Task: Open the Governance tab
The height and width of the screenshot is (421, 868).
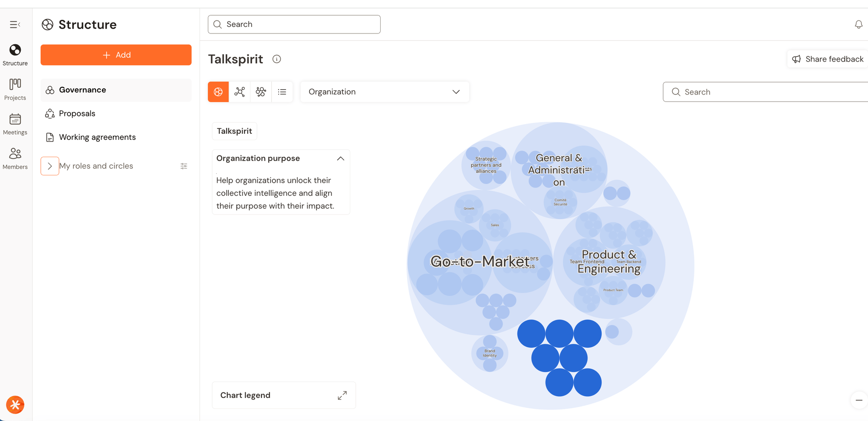Action: [82, 90]
